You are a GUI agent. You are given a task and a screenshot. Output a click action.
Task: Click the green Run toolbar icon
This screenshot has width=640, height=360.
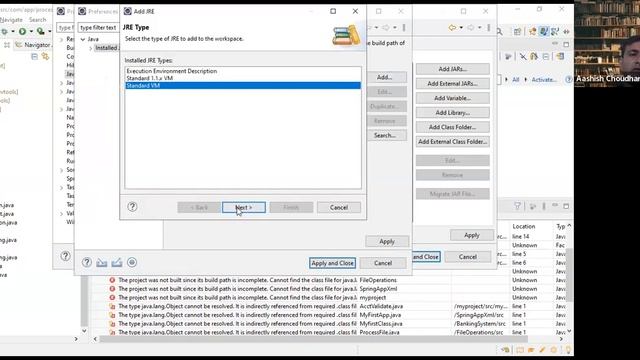pyautogui.click(x=22, y=31)
